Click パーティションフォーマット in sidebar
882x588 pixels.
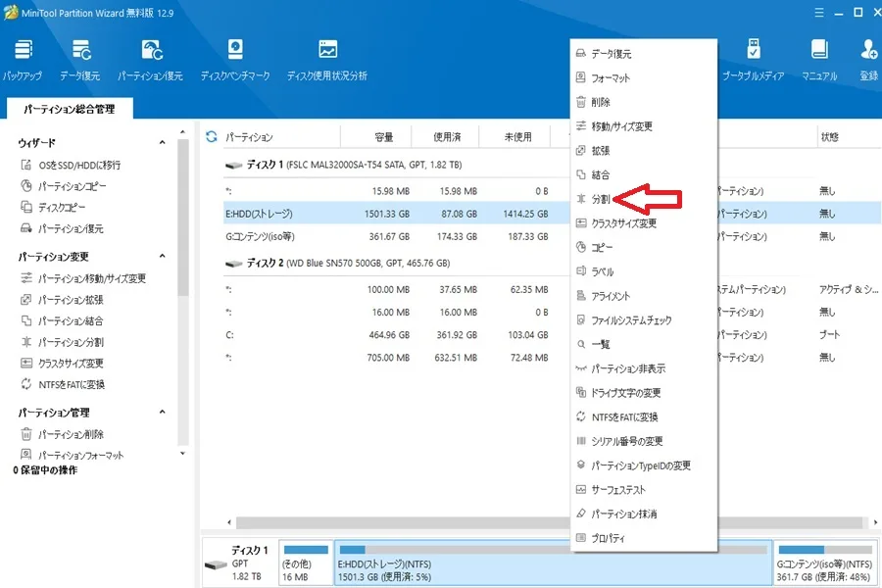[72, 455]
